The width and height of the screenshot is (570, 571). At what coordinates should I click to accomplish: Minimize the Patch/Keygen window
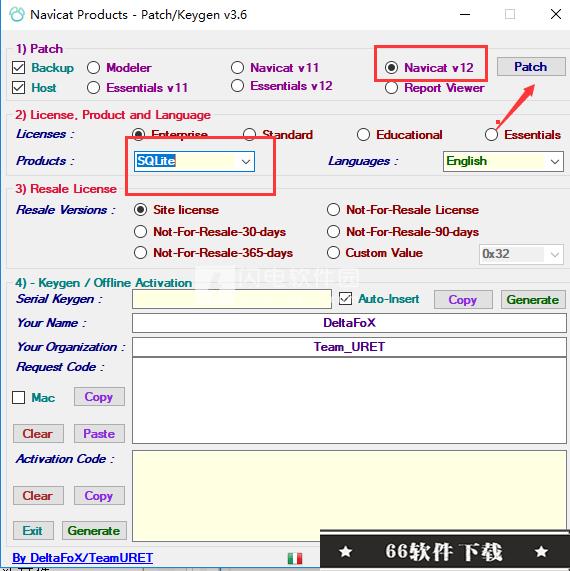pos(465,15)
